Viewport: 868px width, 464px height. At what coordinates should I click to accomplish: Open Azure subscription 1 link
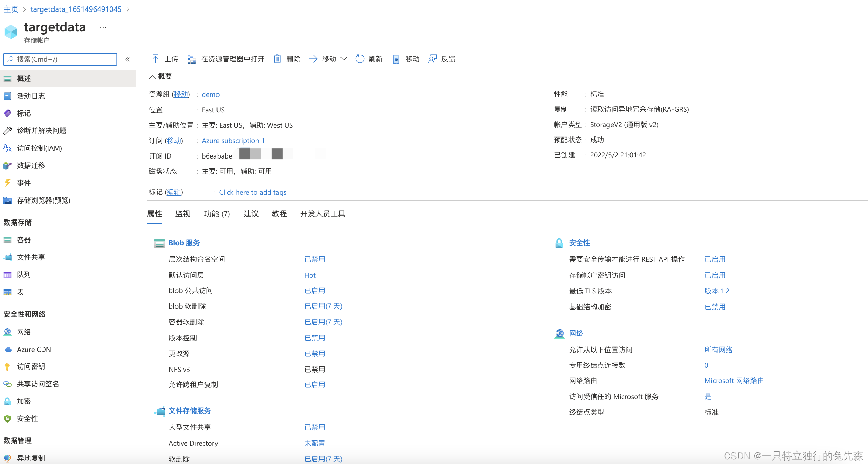(x=233, y=141)
